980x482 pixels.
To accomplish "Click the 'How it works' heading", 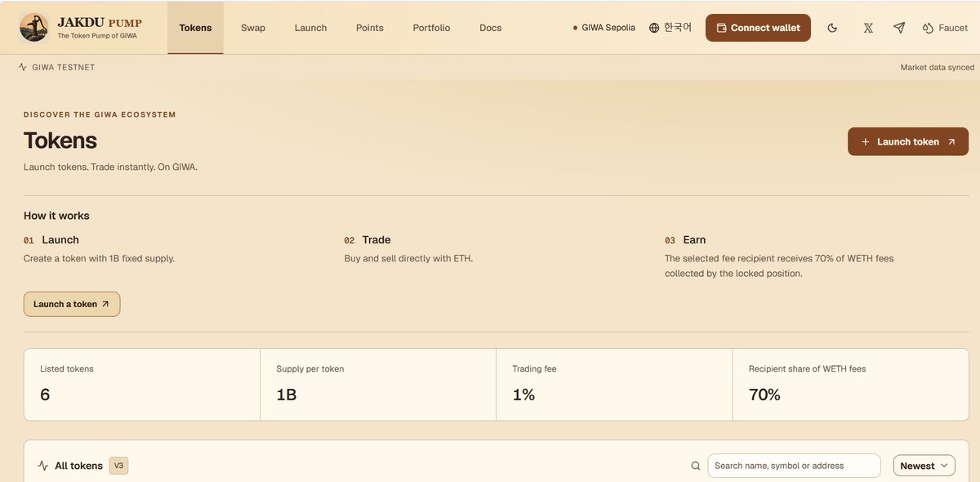I will click(x=56, y=216).
